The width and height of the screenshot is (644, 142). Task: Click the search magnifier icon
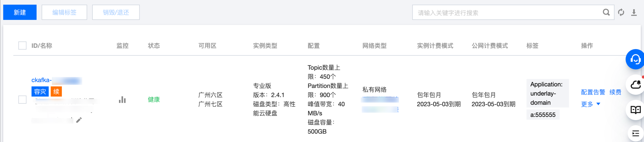(x=606, y=12)
